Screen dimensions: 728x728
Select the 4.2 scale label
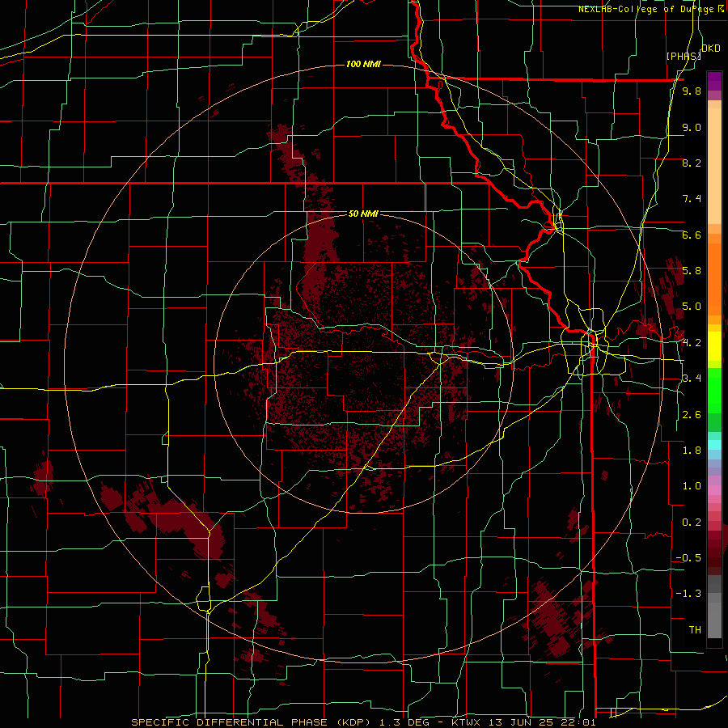(x=692, y=343)
